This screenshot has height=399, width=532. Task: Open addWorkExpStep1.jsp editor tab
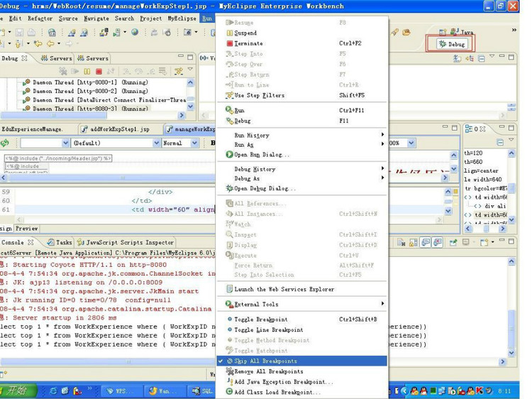(116, 129)
